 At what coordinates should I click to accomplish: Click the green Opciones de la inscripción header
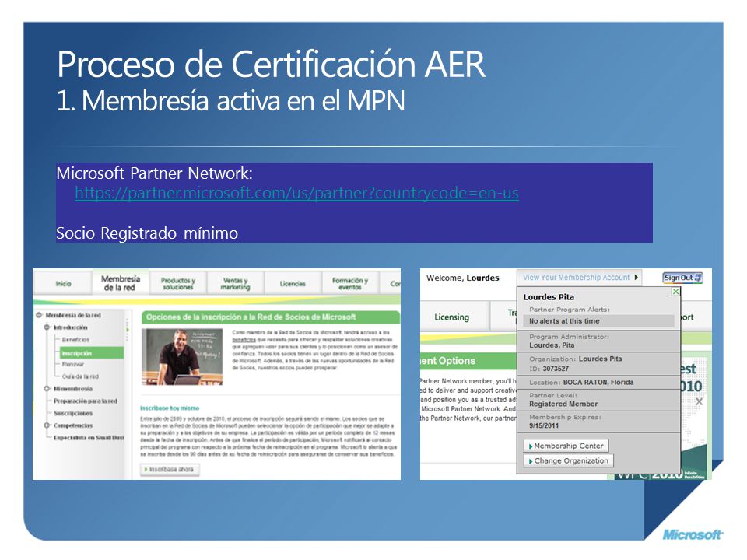click(x=271, y=317)
